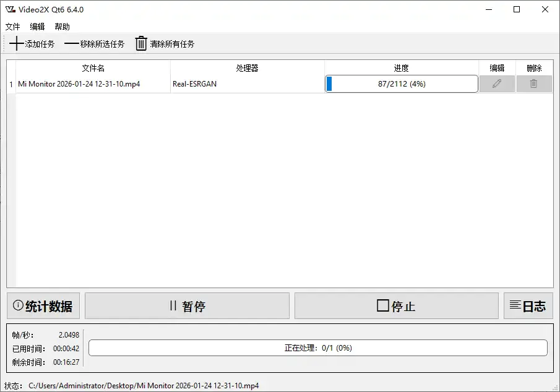The image size is (560, 392).
Task: Click the 正在处理 overall progress bar
Action: [x=316, y=347]
